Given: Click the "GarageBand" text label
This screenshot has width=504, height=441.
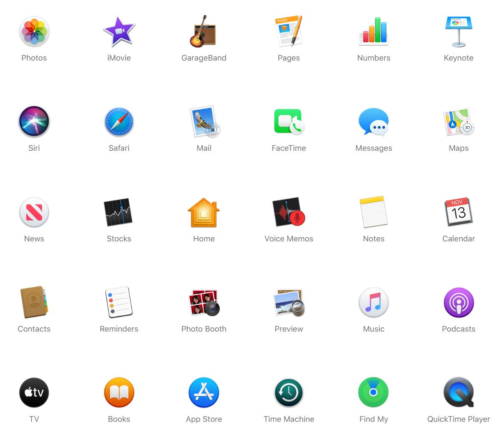Looking at the screenshot, I should click(204, 58).
